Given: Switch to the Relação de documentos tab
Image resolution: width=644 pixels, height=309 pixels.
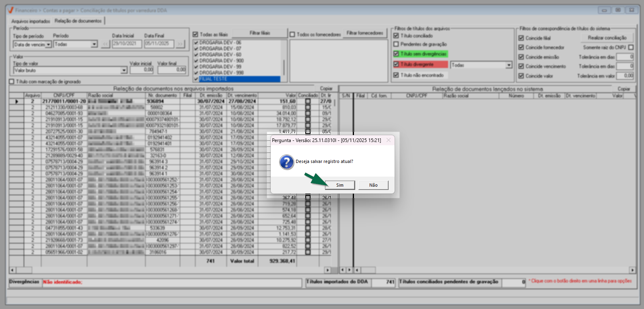Looking at the screenshot, I should click(78, 21).
